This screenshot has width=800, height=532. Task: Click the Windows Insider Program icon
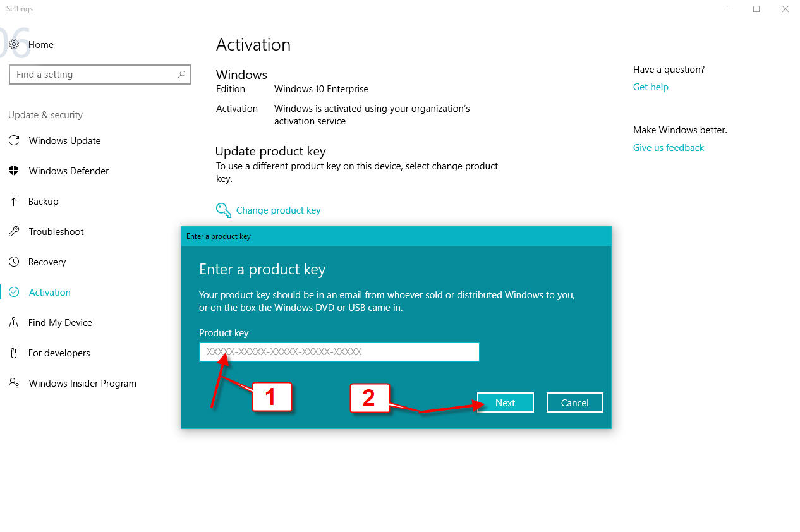click(14, 384)
